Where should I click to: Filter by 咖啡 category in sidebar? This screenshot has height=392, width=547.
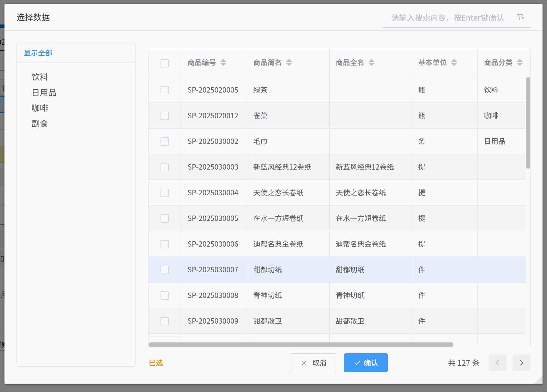40,108
